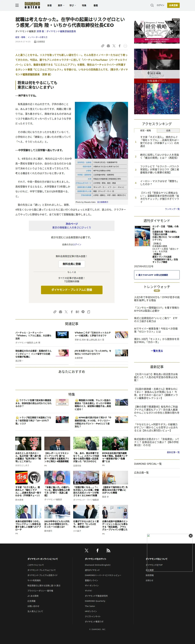Open the Facebook icon in the footer

click(97, 550)
